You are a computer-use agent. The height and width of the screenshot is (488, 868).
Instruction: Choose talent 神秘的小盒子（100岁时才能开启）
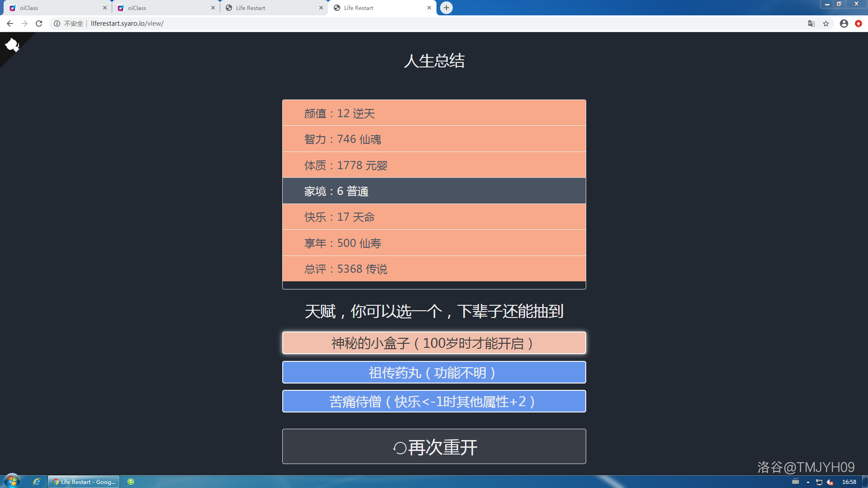434,343
